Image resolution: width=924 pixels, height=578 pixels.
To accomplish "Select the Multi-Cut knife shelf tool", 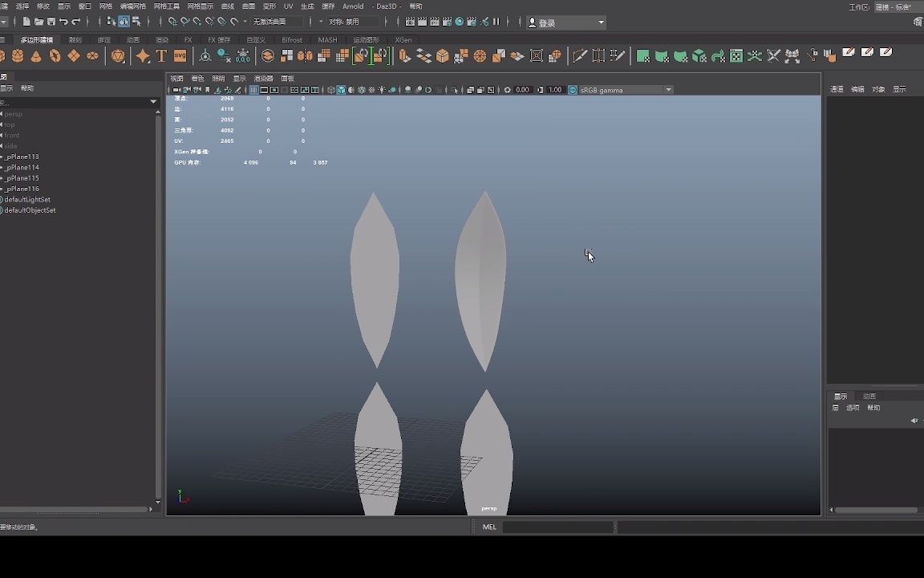I will click(580, 56).
